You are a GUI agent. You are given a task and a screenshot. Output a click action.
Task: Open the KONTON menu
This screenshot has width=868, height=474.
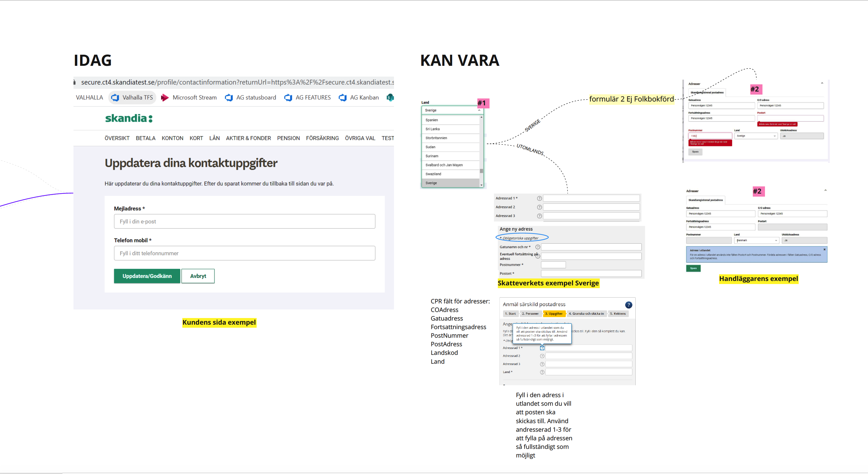click(172, 138)
